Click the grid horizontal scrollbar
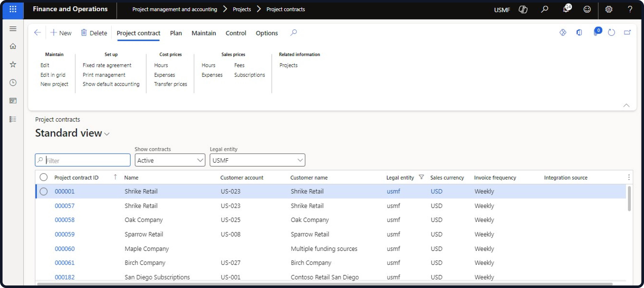The image size is (644, 288). pos(325,284)
